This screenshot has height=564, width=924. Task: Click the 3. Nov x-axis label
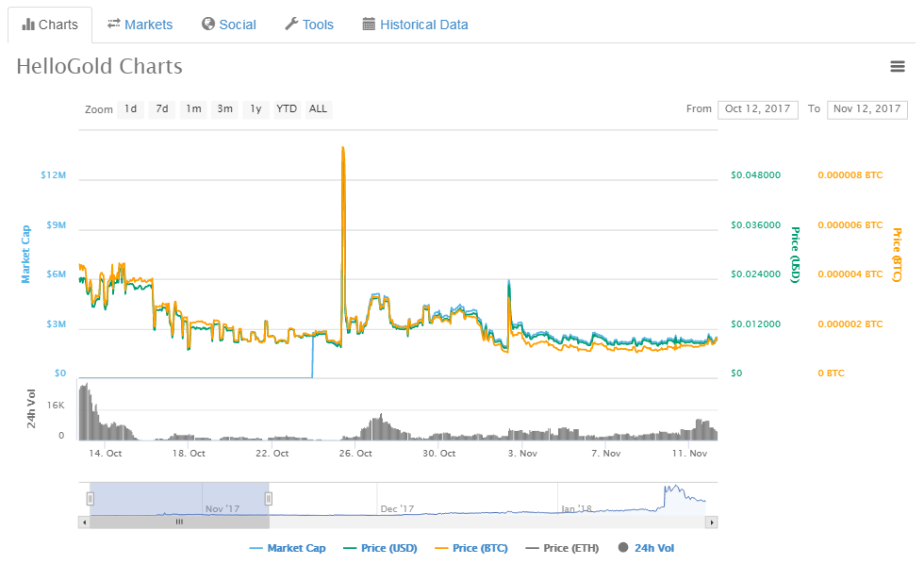tap(522, 454)
